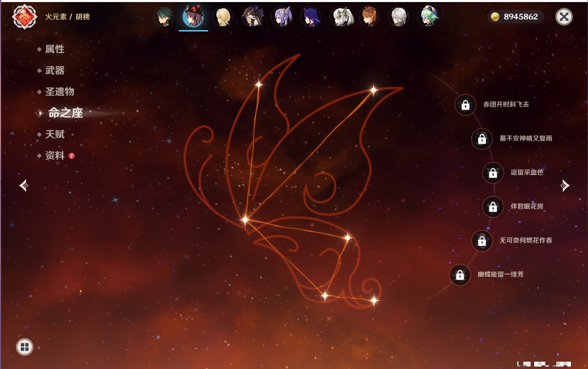Select the lock icon for 逗留采血色
The width and height of the screenshot is (588, 369).
493,172
